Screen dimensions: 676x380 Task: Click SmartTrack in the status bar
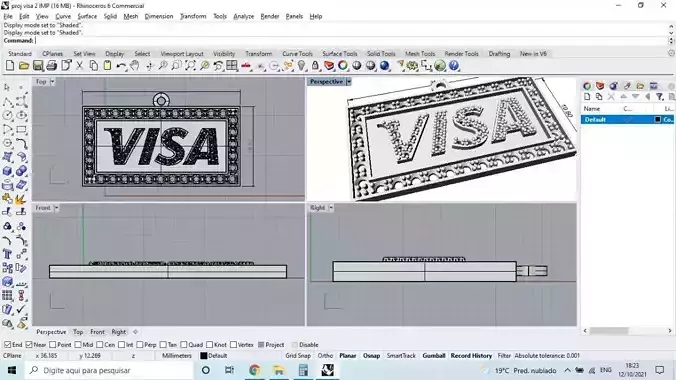pyautogui.click(x=401, y=356)
